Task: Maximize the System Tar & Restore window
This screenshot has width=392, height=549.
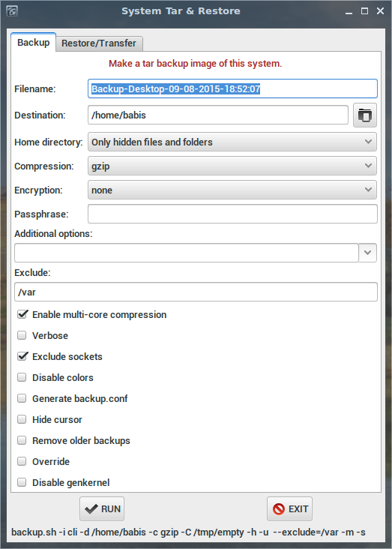Action: pyautogui.click(x=364, y=11)
